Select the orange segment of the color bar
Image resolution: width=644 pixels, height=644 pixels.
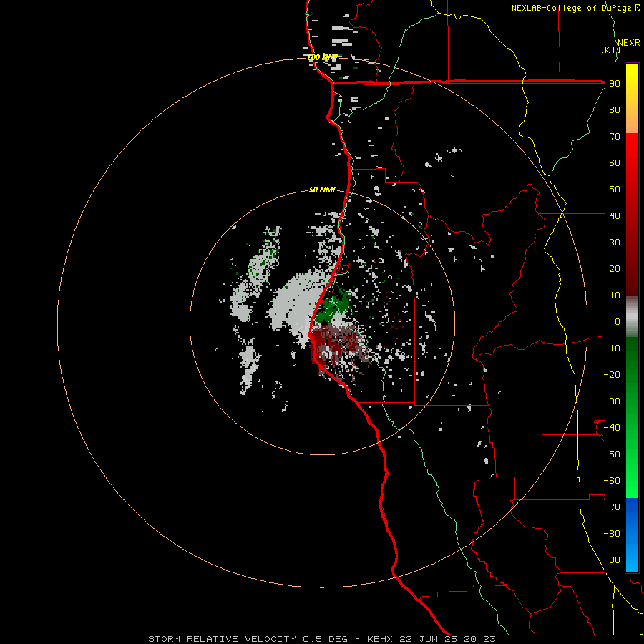pos(632,119)
